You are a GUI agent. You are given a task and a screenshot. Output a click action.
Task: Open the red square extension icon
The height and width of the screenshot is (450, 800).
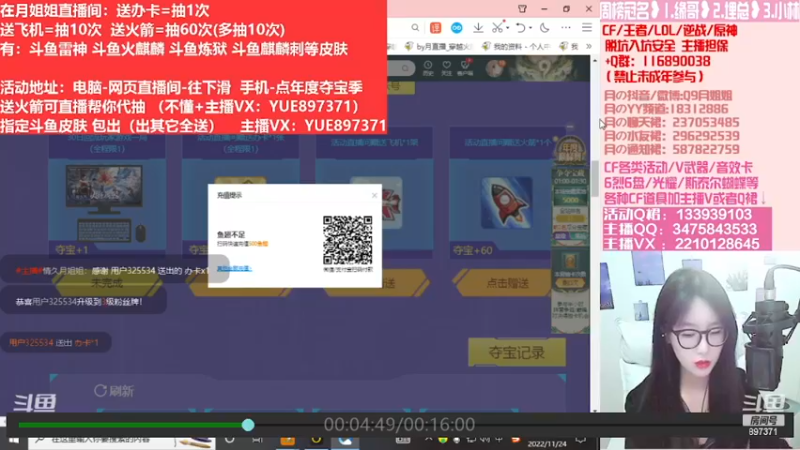pos(436,28)
